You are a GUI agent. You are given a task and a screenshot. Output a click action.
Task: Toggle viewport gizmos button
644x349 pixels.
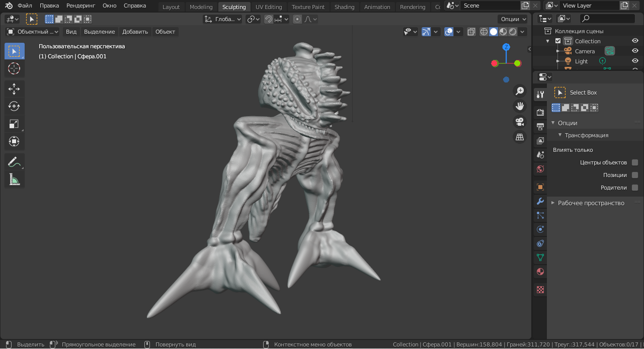(x=426, y=32)
